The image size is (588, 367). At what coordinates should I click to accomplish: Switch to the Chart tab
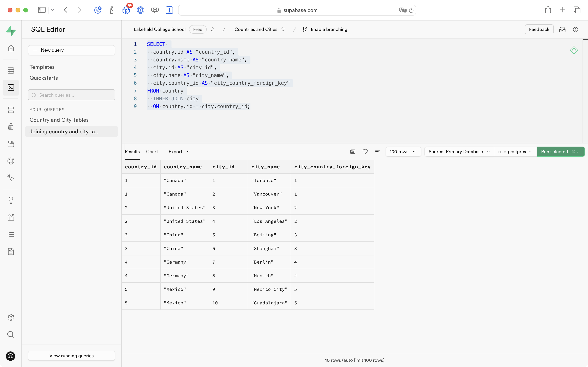point(152,152)
